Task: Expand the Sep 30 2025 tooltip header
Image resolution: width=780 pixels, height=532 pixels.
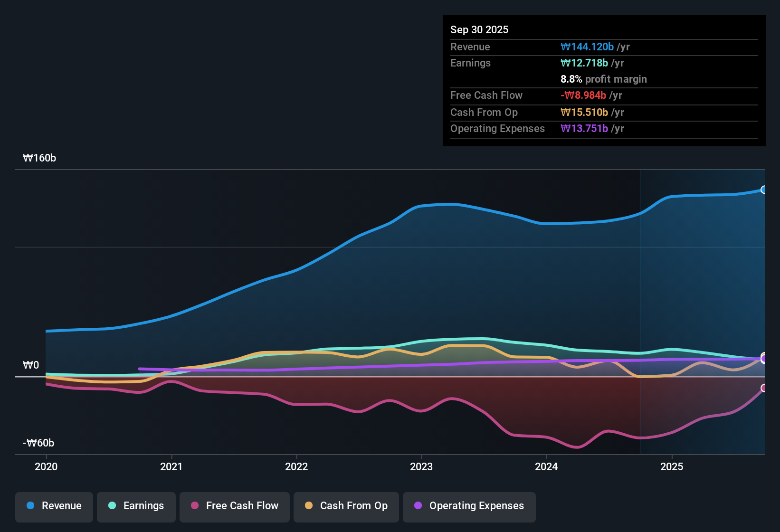Action: click(479, 29)
